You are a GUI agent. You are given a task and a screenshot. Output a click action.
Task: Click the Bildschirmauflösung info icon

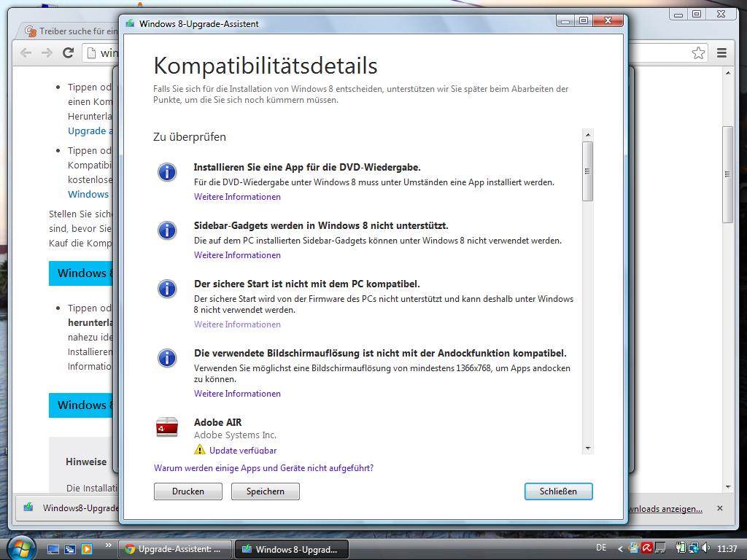[x=167, y=358]
